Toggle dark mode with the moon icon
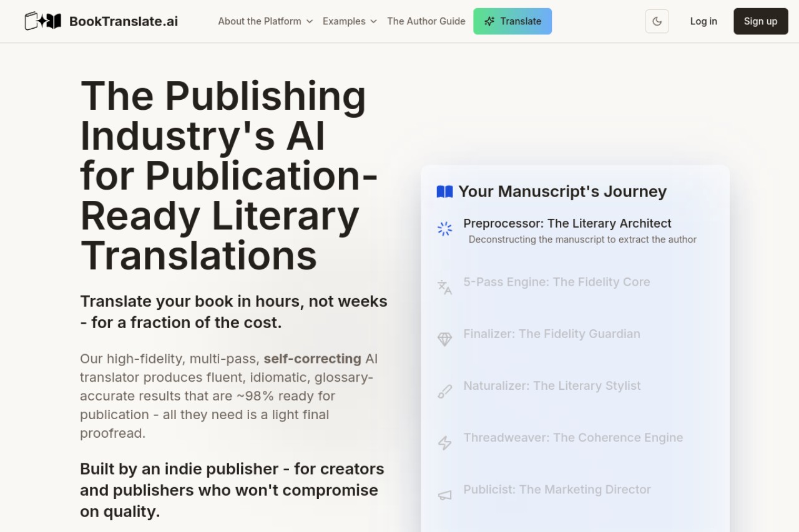The width and height of the screenshot is (799, 532). click(657, 21)
